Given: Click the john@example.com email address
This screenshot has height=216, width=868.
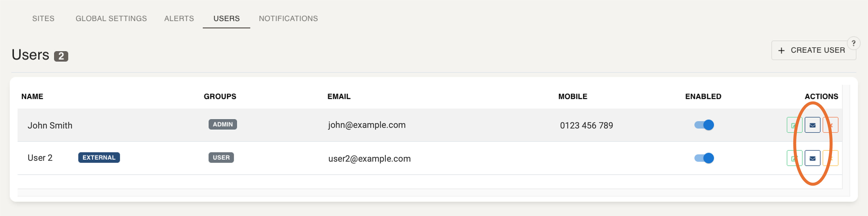Looking at the screenshot, I should [367, 125].
